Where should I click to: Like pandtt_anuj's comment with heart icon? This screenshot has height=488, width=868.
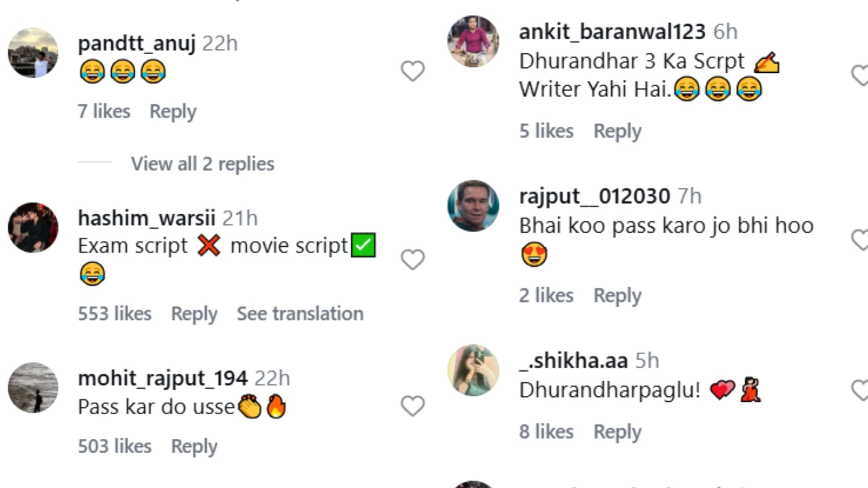pyautogui.click(x=412, y=71)
